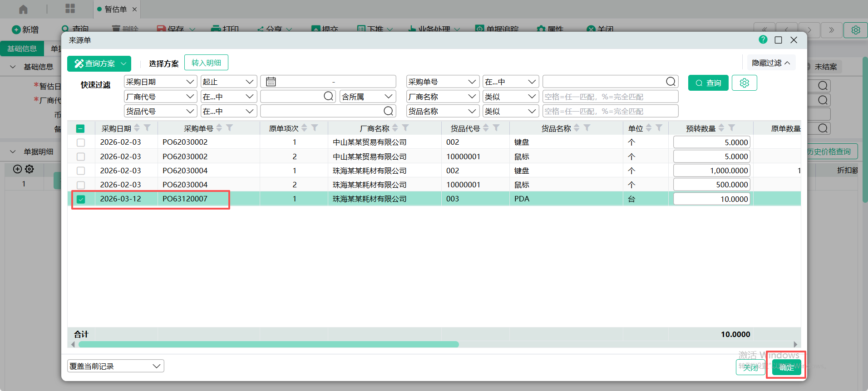The width and height of the screenshot is (868, 391).
Task: Expand the 查询方案 dropdown arrow
Action: [x=123, y=64]
